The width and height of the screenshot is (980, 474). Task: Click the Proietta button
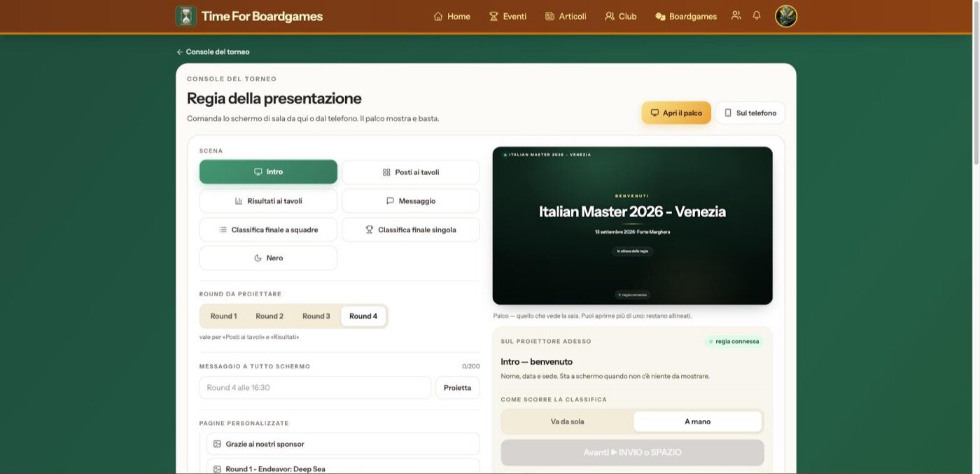click(x=458, y=388)
